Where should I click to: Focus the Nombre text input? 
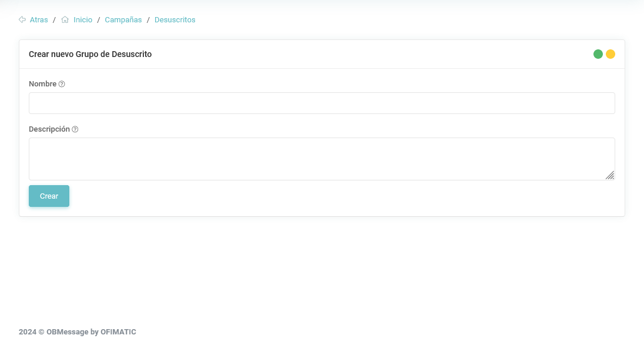pos(321,103)
